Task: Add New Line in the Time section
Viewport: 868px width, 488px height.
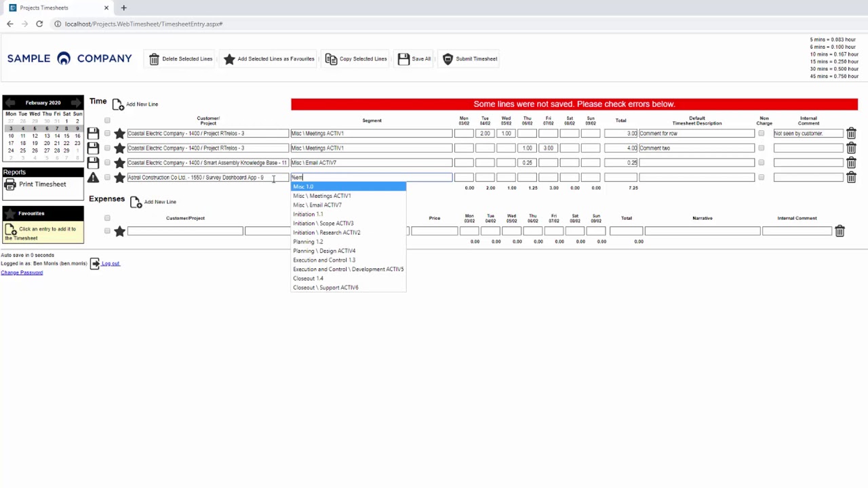Action: [x=135, y=104]
